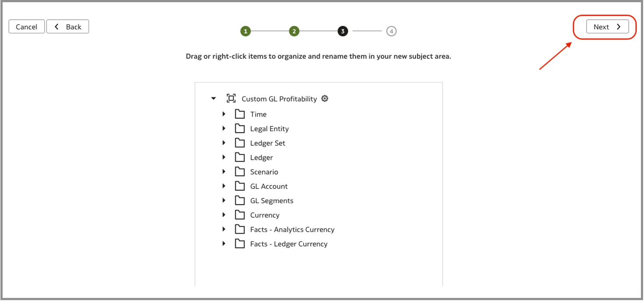This screenshot has width=644, height=301.
Task: Collapse the Custom GL Profitability tree root
Action: [x=214, y=99]
